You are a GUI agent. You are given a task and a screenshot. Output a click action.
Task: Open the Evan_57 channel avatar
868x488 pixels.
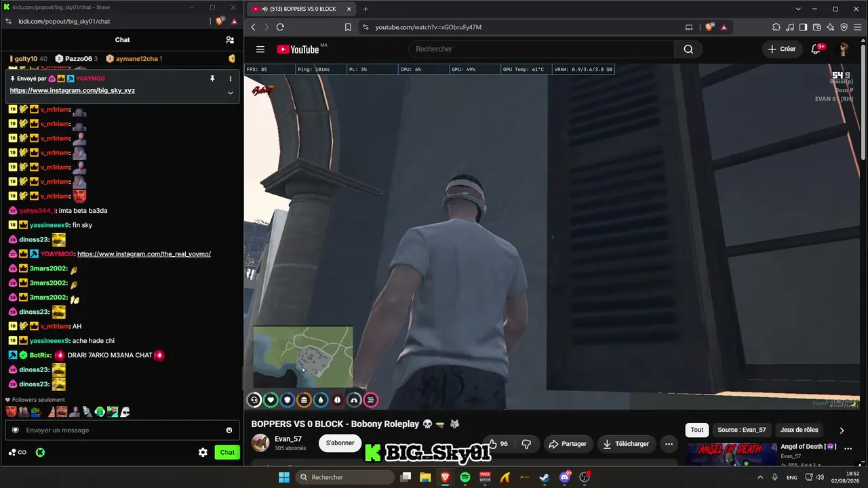click(x=260, y=443)
